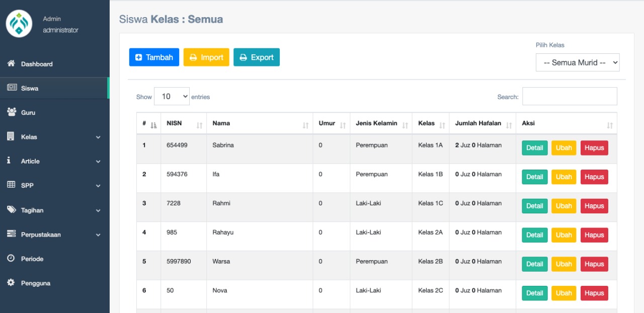This screenshot has height=313, width=644.
Task: Click the gear icon beside Pengguna
Action: pyautogui.click(x=11, y=283)
